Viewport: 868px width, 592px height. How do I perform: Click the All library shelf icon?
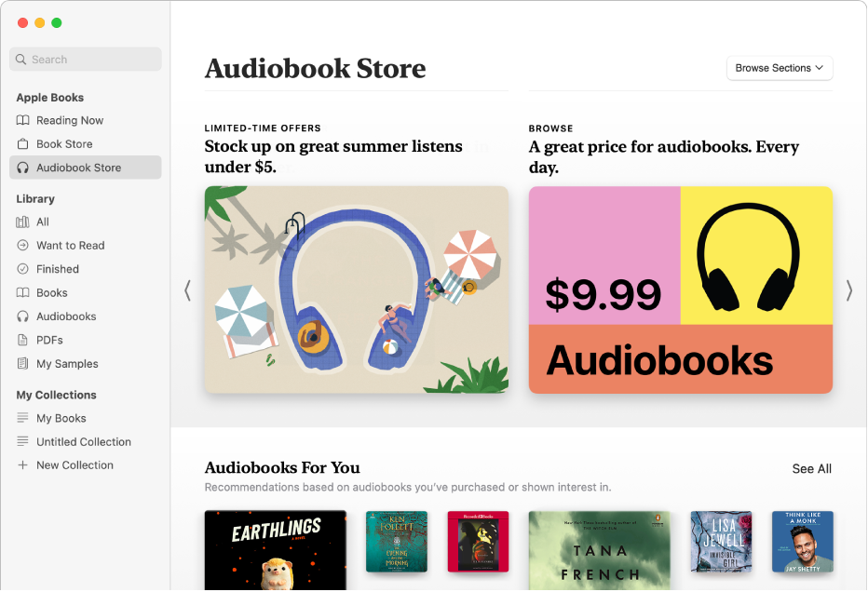22,222
